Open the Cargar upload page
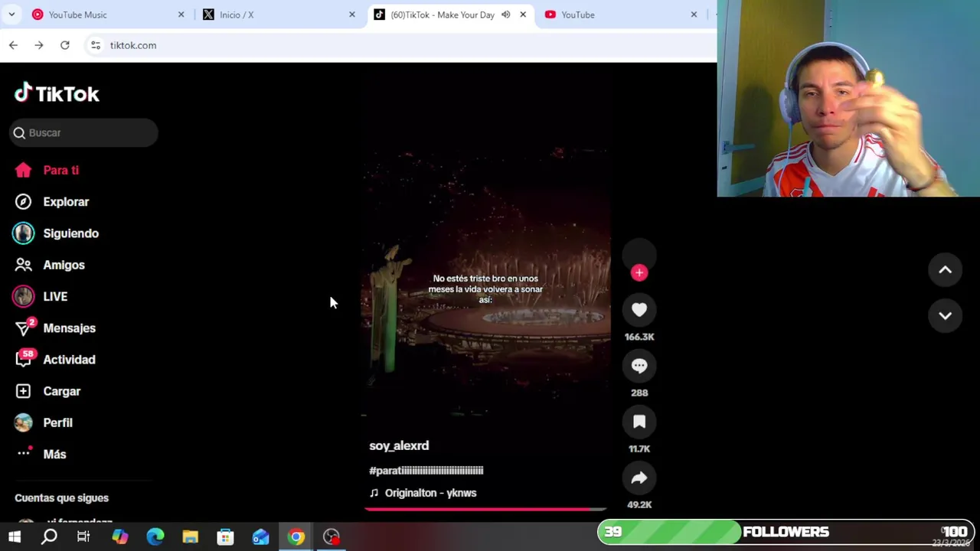 coord(48,391)
